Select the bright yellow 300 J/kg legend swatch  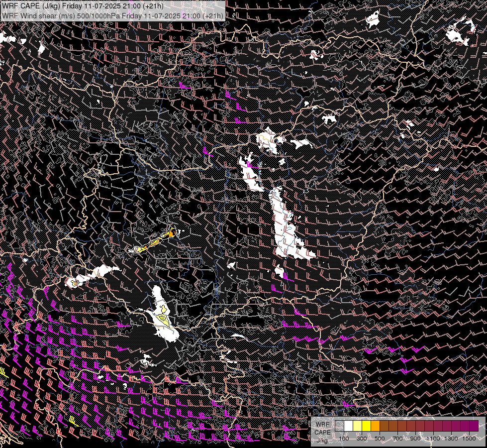click(366, 426)
